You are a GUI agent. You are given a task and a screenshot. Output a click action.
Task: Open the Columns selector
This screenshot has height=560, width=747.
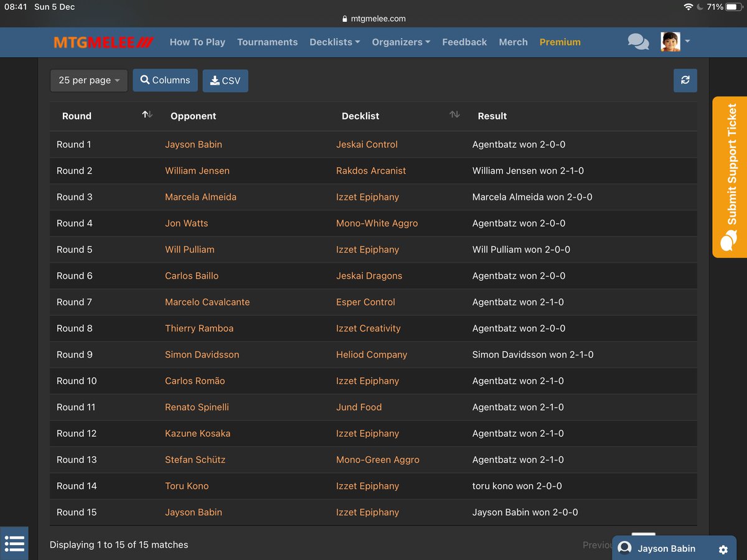(165, 80)
